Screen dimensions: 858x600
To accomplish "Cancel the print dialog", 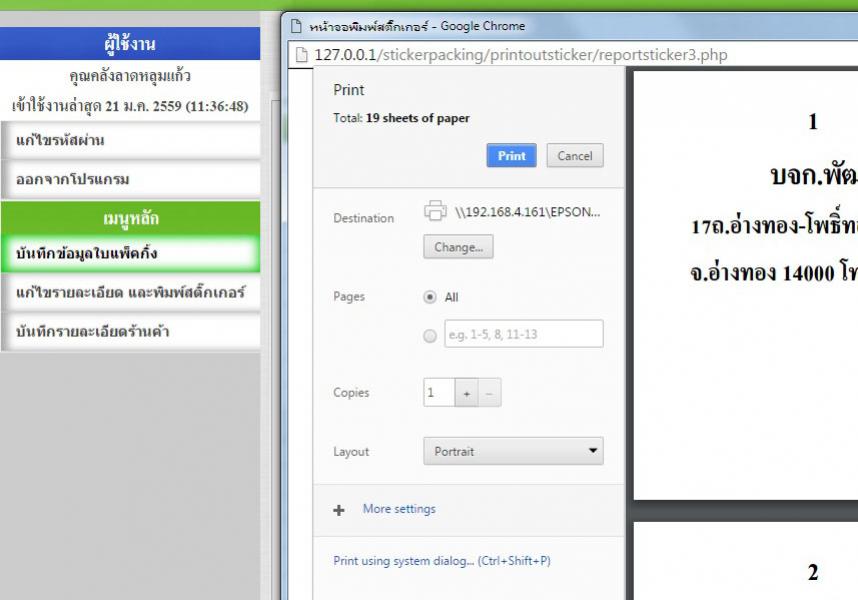I will pos(575,156).
